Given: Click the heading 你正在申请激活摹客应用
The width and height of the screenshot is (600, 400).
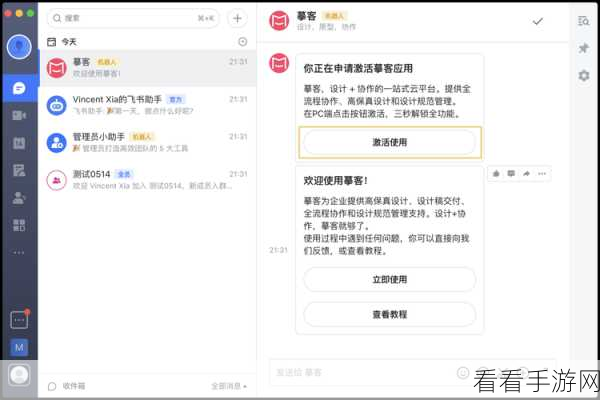Looking at the screenshot, I should tap(358, 69).
